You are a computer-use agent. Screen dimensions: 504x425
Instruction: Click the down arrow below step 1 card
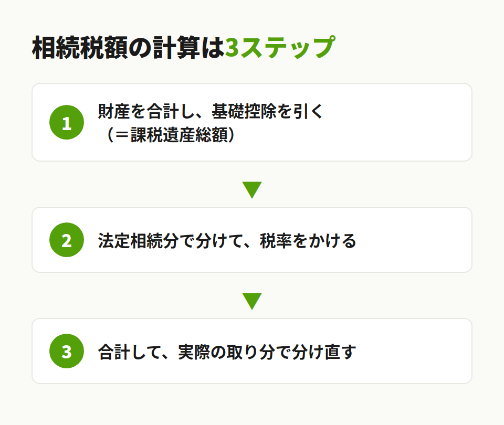pyautogui.click(x=252, y=190)
